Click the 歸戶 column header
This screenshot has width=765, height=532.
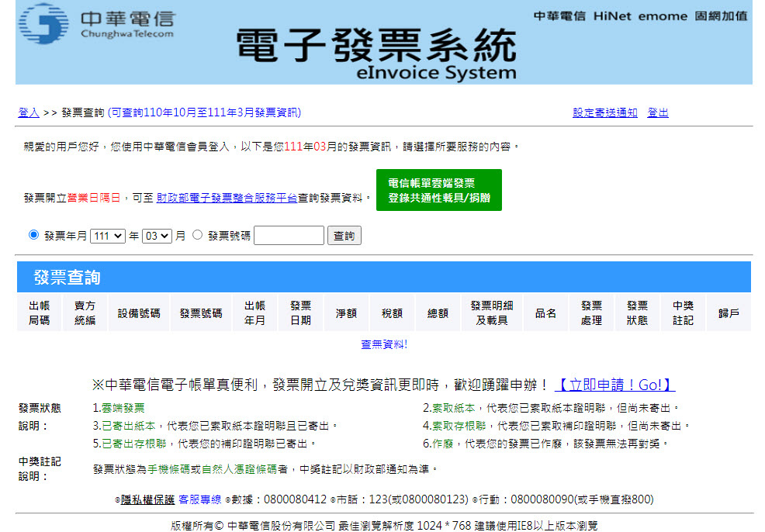pos(729,313)
